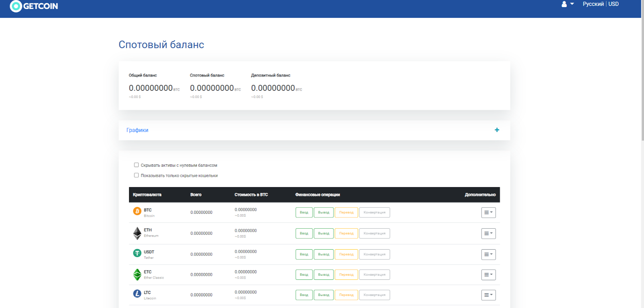Click Вывод button in ETH row

pyautogui.click(x=324, y=234)
